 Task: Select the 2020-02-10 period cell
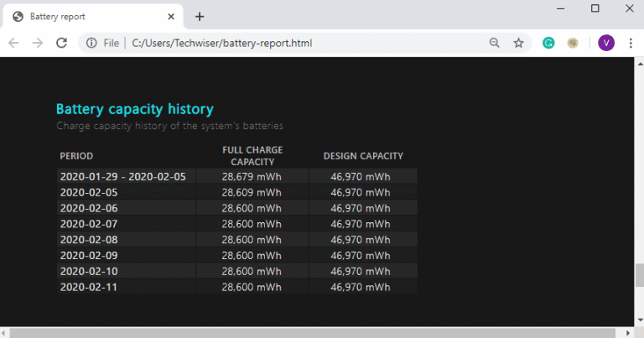(x=126, y=271)
